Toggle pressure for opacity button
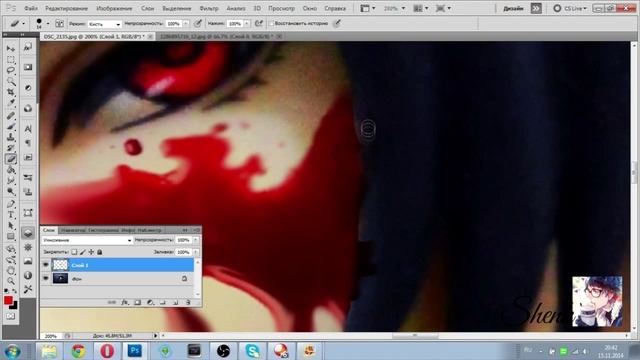Image resolution: width=640 pixels, height=360 pixels. 198,24
